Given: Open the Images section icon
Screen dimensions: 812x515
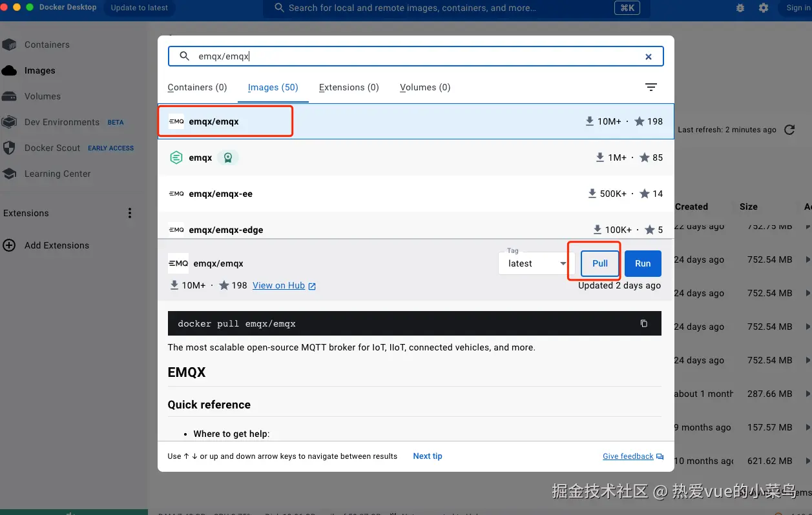Looking at the screenshot, I should (9, 70).
